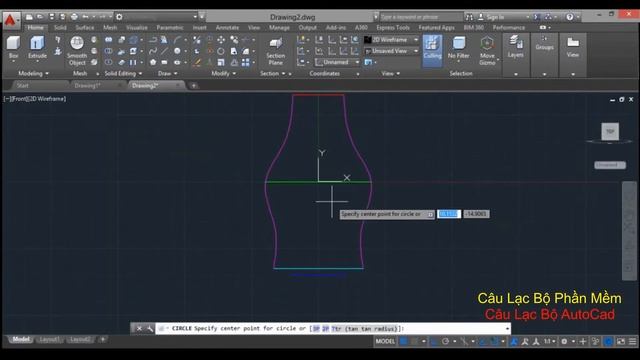Viewport: 640px width, 360px height.
Task: Click the ViewCube TOP face
Action: pyautogui.click(x=610, y=131)
